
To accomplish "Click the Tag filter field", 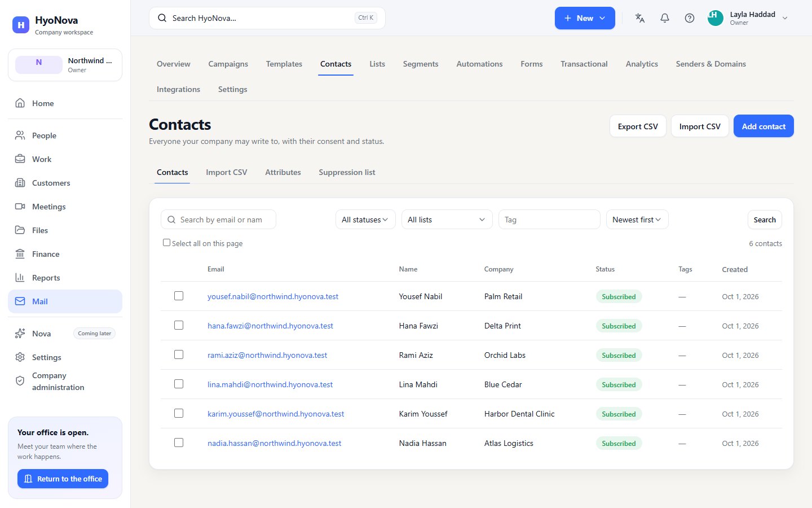I will [549, 220].
